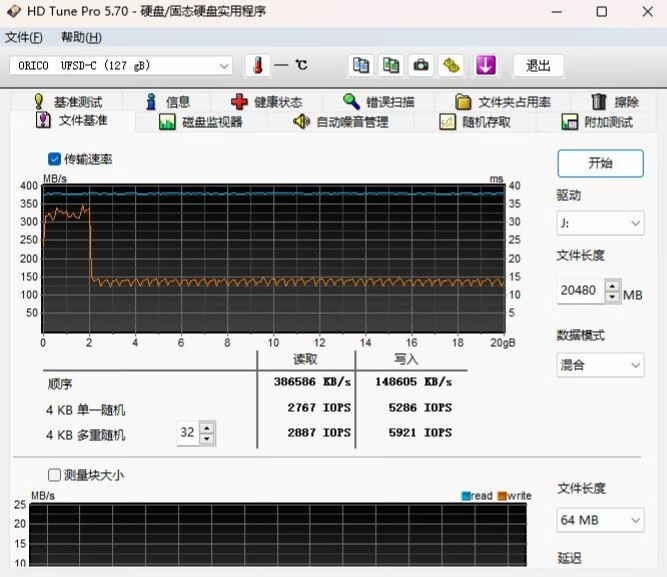Open the options gear-chip icon
667x577 pixels.
451,66
